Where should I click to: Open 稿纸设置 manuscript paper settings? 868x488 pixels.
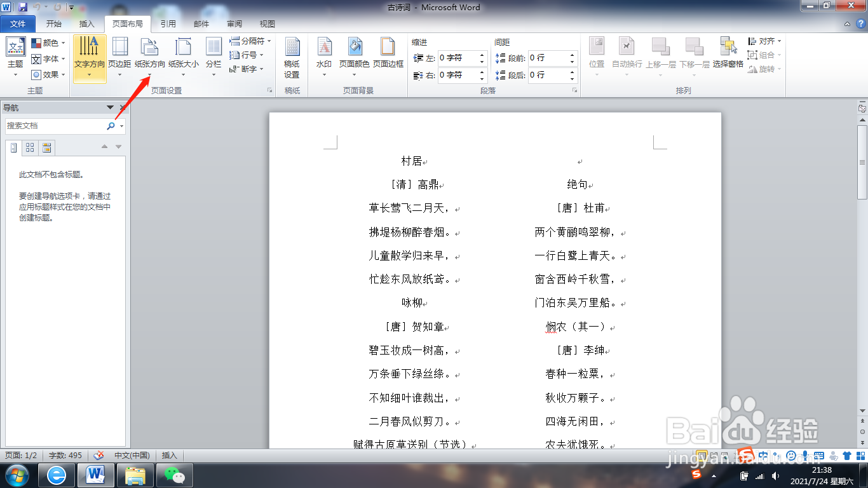coord(292,57)
